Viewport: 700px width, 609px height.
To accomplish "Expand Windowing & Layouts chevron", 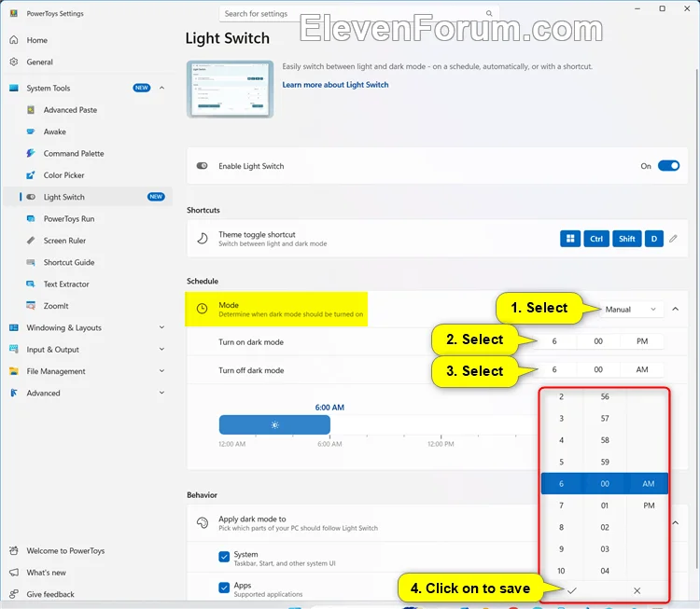I will [x=162, y=327].
